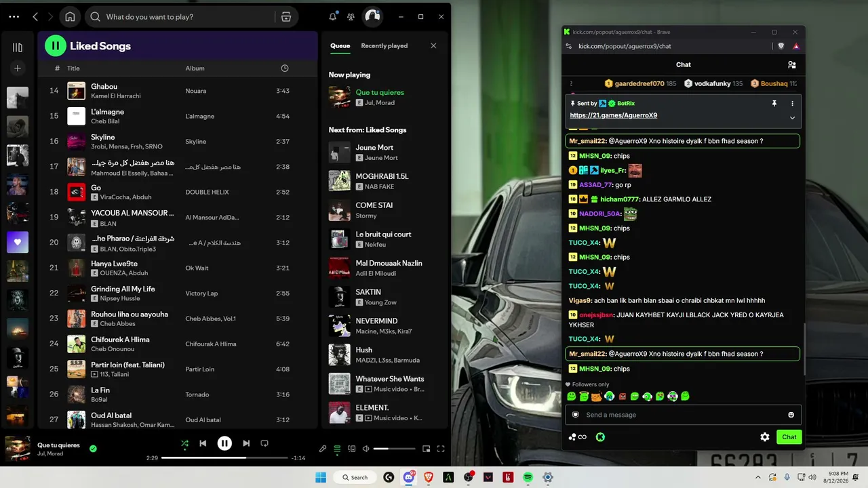Image resolution: width=868 pixels, height=488 pixels.
Task: Open Spotify Home via the house icon
Action: (69, 16)
